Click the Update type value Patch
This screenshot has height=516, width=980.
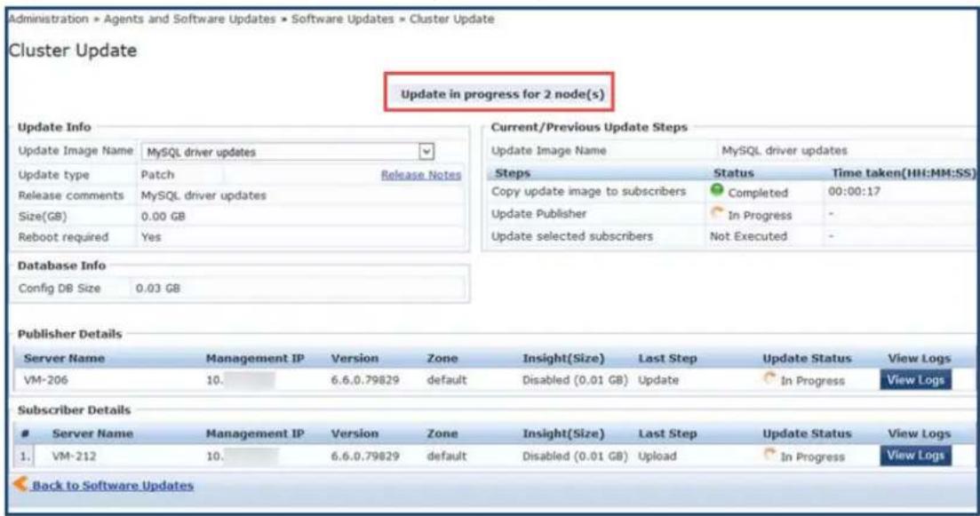[x=157, y=175]
